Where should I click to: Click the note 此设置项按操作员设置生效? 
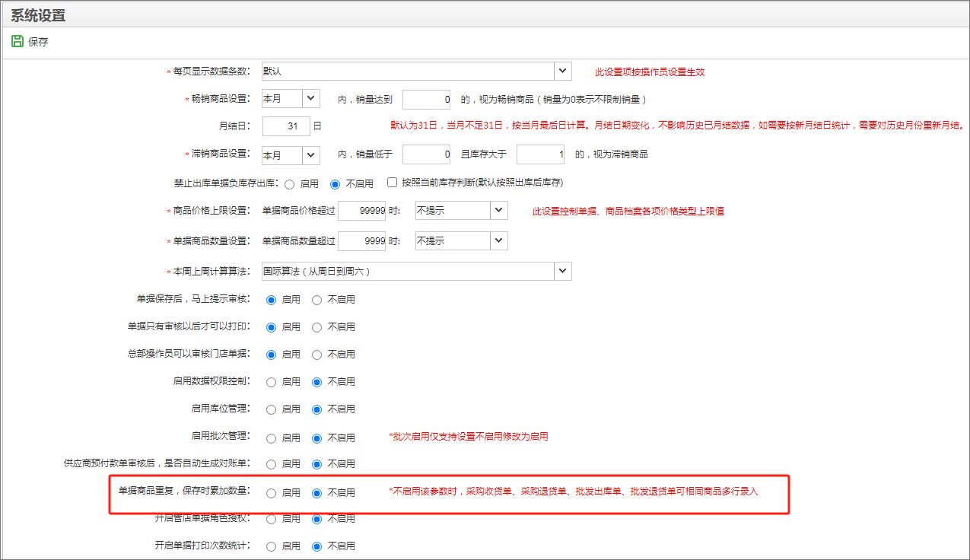(x=650, y=72)
